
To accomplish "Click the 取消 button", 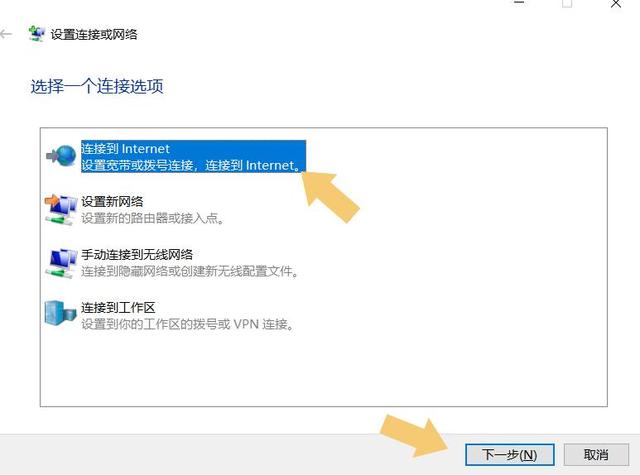I will coord(596,455).
